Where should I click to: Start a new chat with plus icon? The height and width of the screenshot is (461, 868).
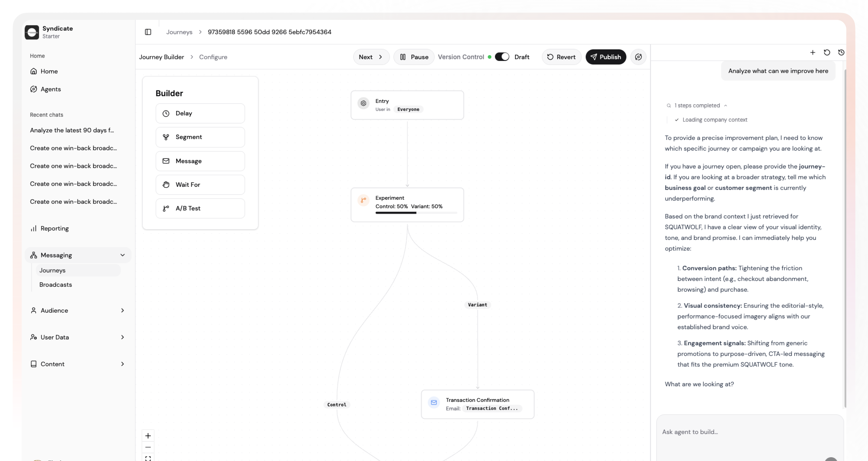click(812, 52)
